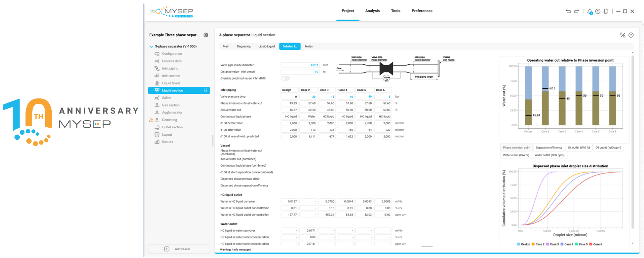
Task: Open the Liquid section help icon
Action: (631, 35)
